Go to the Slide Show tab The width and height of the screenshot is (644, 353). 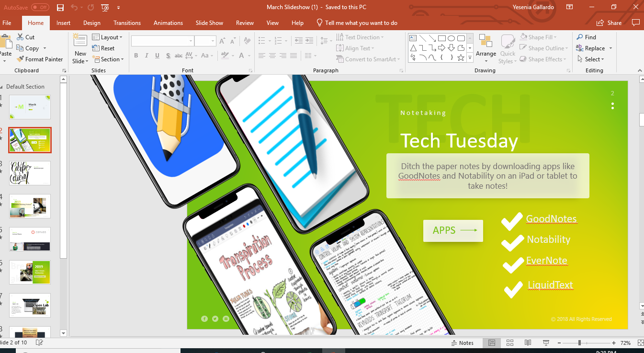[x=209, y=23]
